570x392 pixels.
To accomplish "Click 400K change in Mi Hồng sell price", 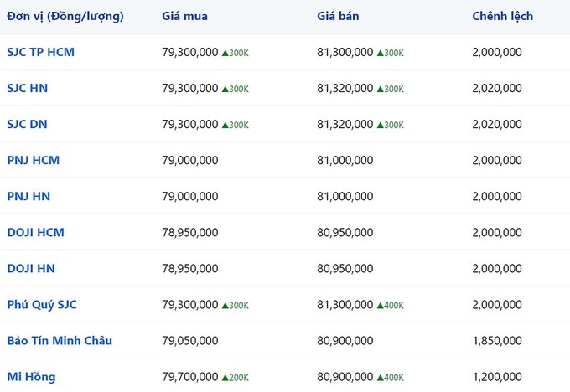I will [x=394, y=378].
